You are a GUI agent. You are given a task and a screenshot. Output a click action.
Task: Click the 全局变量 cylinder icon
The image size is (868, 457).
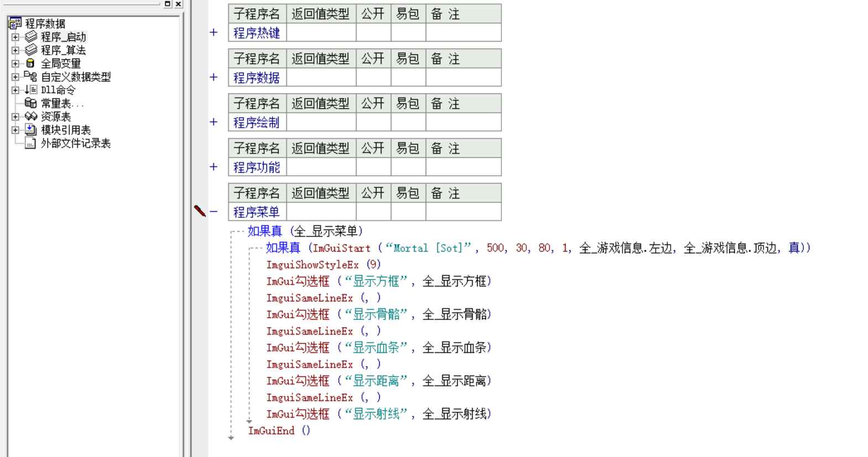tap(30, 64)
